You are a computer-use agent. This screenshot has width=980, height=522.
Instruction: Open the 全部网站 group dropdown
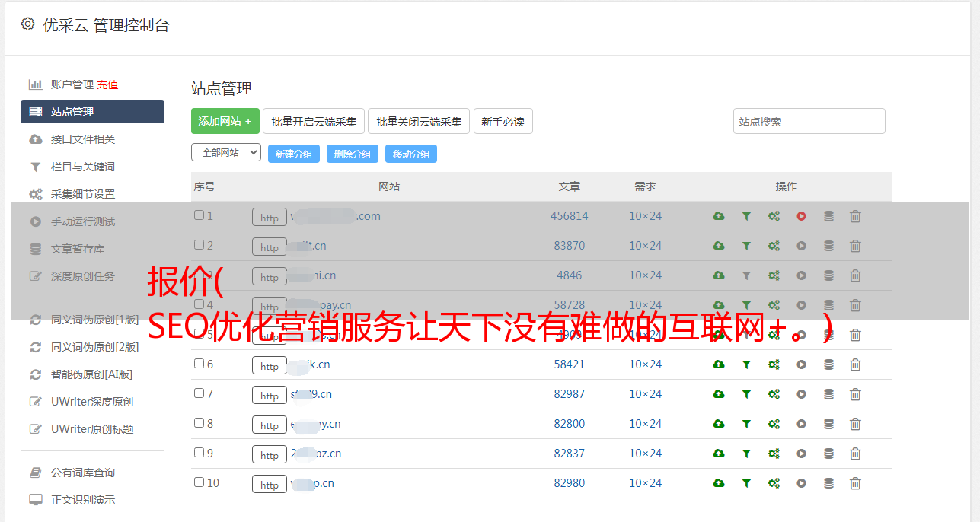[226, 153]
